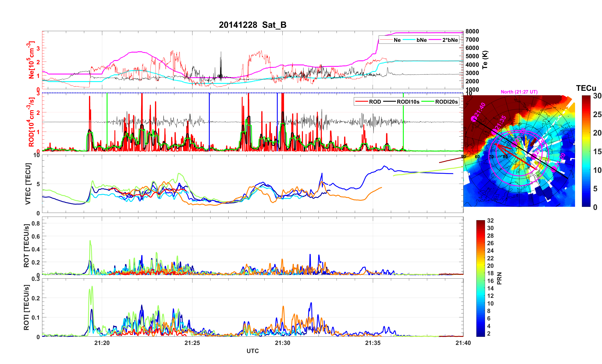Image resolution: width=602 pixels, height=364 pixels.
Task: Select the 20141228 Sat_B plot title
Action: 252,25
